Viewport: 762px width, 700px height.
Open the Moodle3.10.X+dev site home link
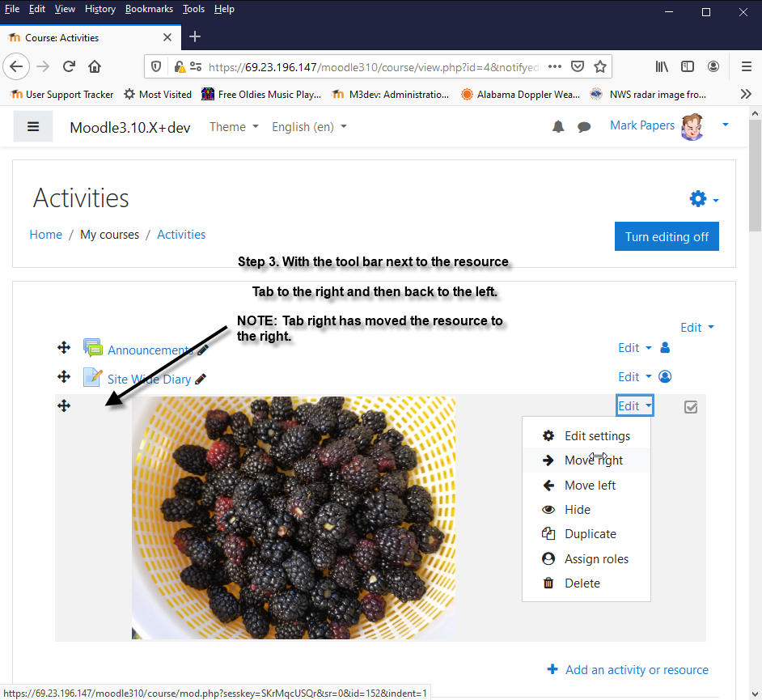point(129,127)
